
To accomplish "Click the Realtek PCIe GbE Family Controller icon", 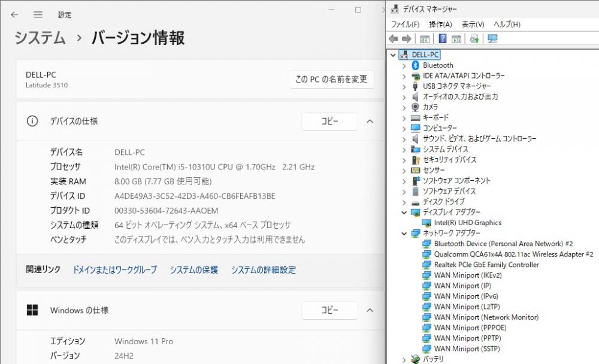I will click(x=426, y=265).
